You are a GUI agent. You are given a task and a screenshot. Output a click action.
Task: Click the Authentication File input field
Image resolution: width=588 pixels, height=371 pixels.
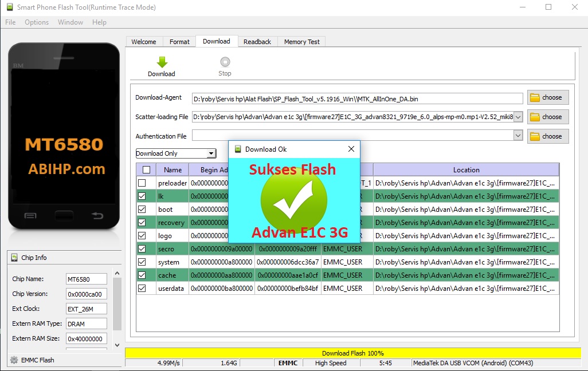click(352, 135)
